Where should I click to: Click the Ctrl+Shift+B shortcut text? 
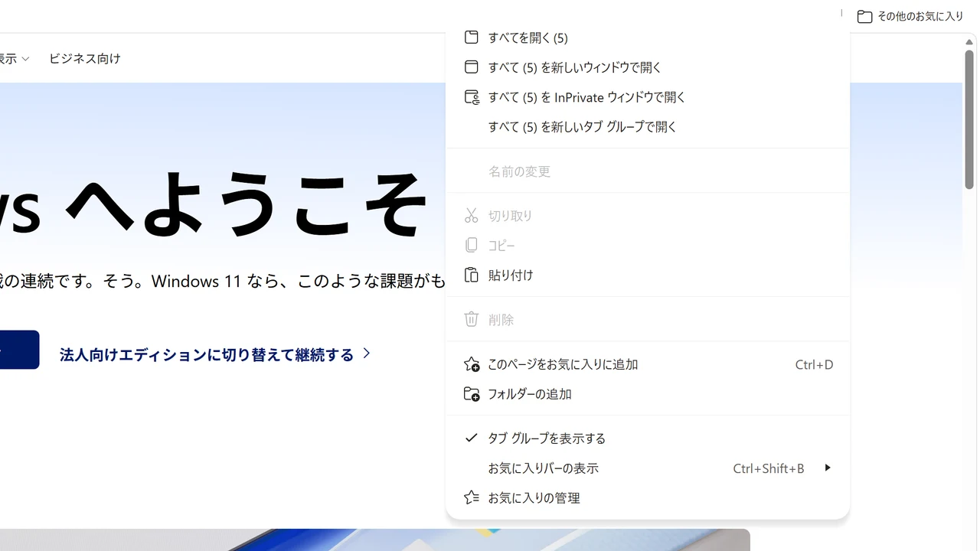[x=769, y=468]
